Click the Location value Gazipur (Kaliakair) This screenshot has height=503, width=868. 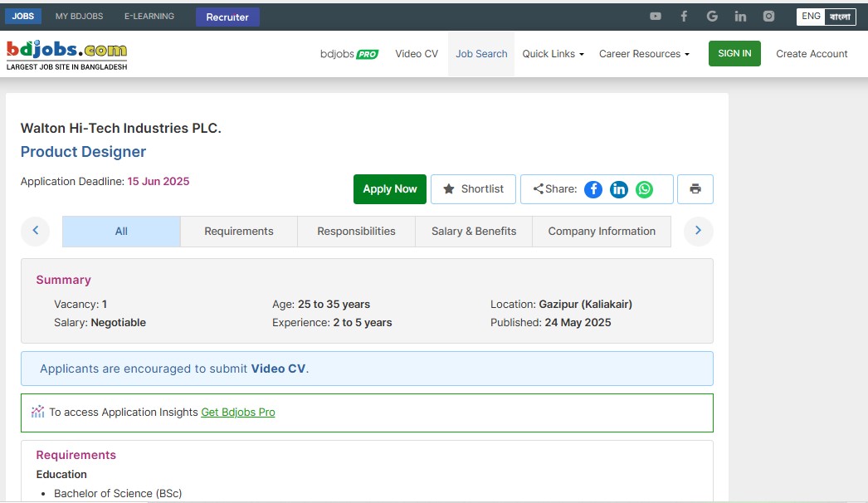(x=586, y=304)
